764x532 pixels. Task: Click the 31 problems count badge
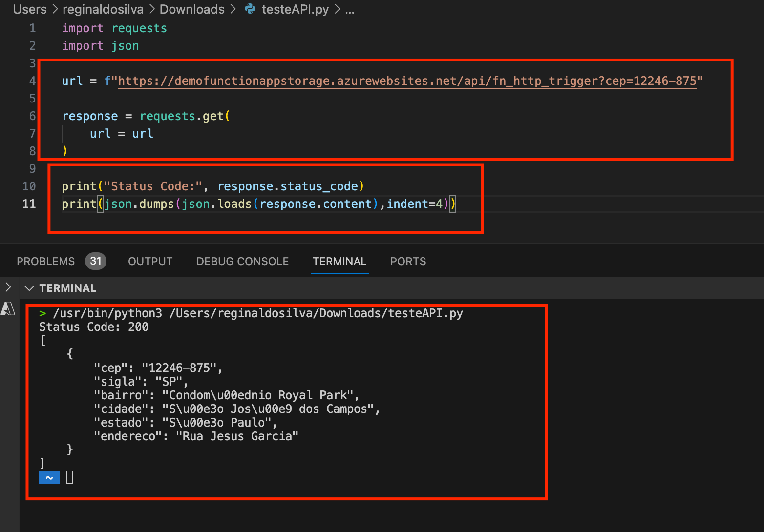coord(96,261)
